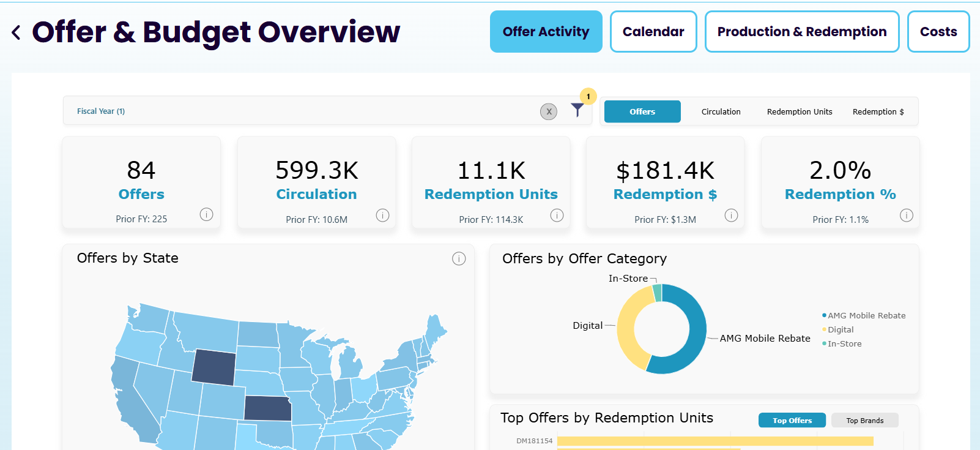Open info icon on the Circulation card
This screenshot has width=980, height=450.
click(x=383, y=215)
